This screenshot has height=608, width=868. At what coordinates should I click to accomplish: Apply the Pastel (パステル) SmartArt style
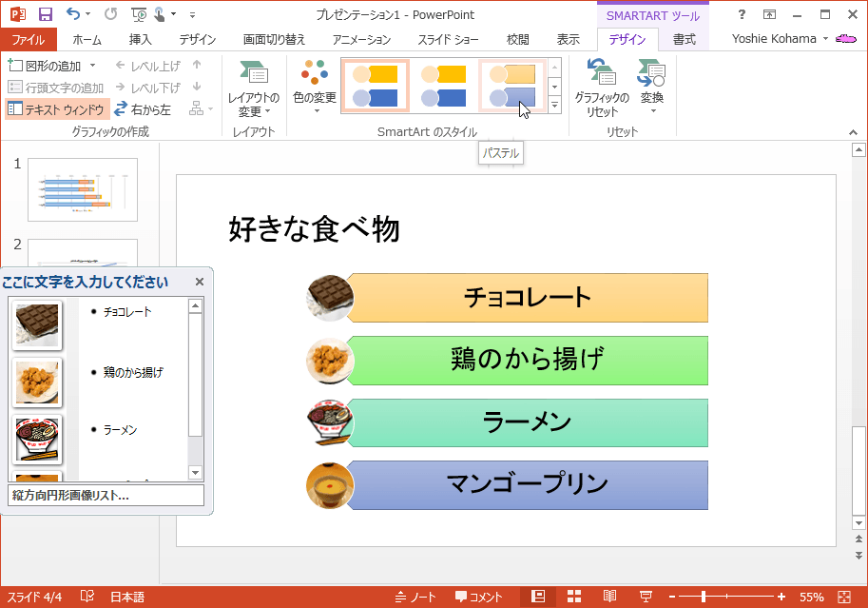click(512, 86)
